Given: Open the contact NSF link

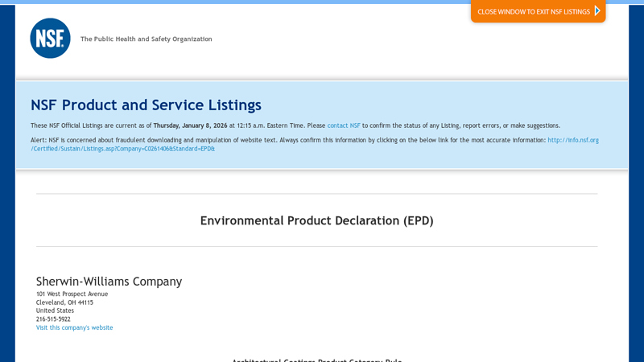Looking at the screenshot, I should pos(344,125).
